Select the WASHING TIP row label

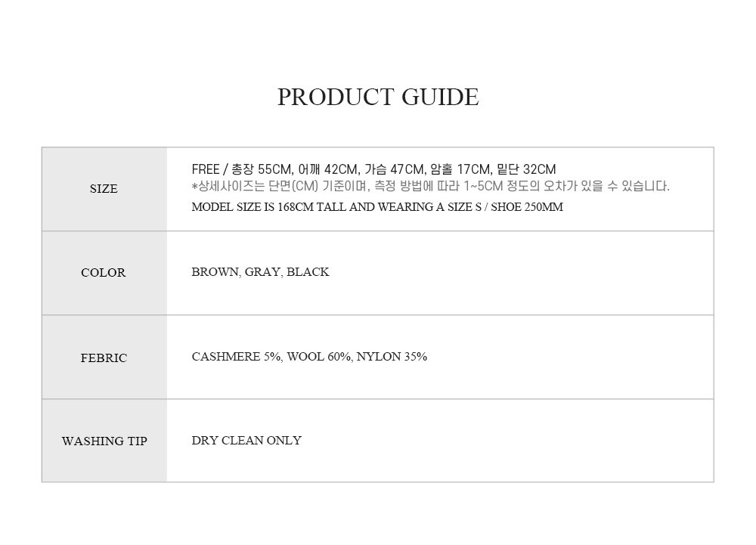(x=104, y=441)
